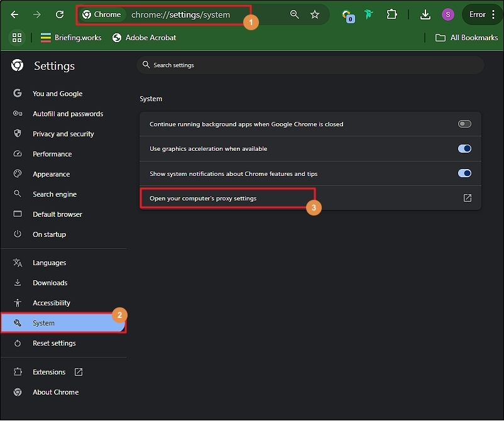Viewport: 504px width, 421px height.
Task: Open the zoom magnifier icon in address bar
Action: [294, 14]
